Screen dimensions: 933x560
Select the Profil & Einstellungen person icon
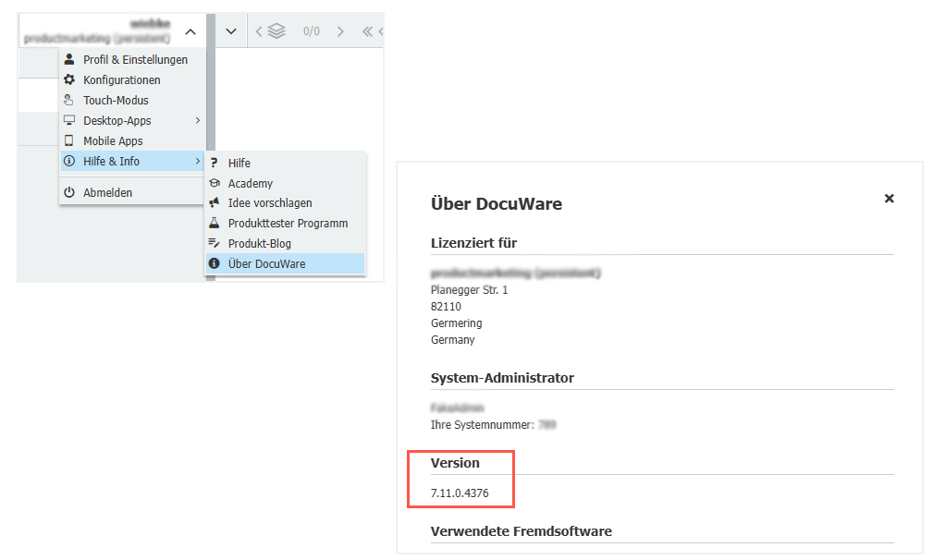pyautogui.click(x=68, y=59)
